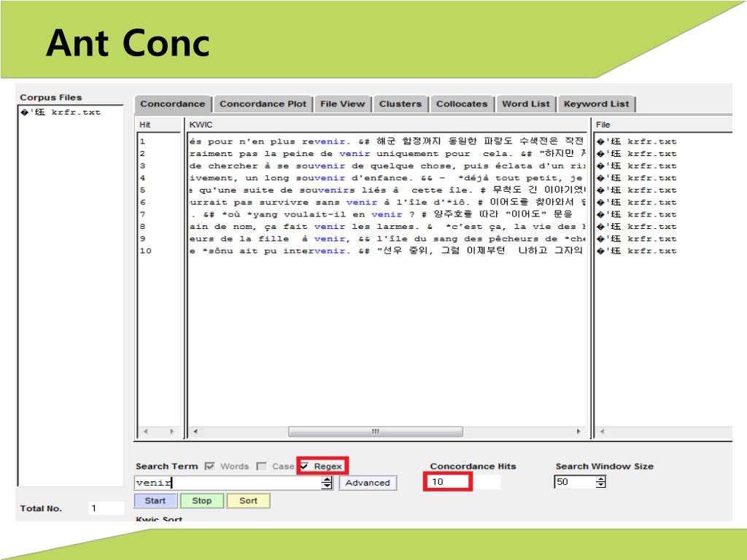This screenshot has width=747, height=560.
Task: Click the Hit column scrollbar left arrow
Action: (x=146, y=432)
